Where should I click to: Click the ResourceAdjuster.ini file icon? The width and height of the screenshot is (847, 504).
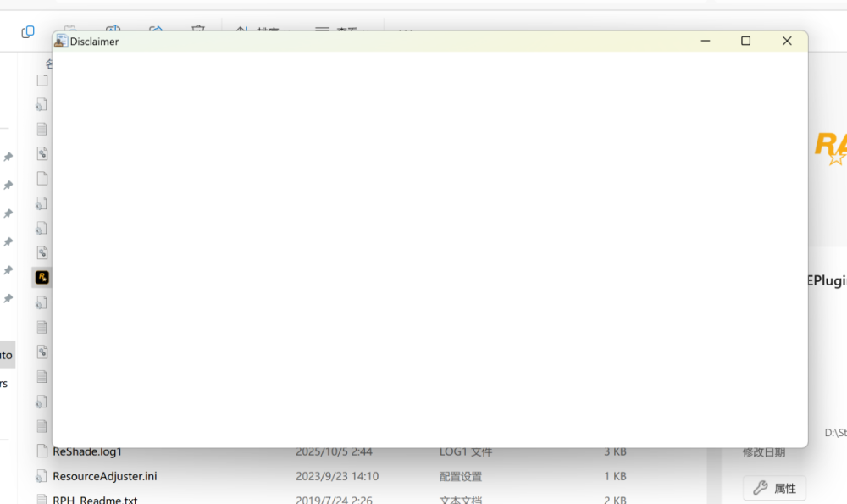(42, 476)
